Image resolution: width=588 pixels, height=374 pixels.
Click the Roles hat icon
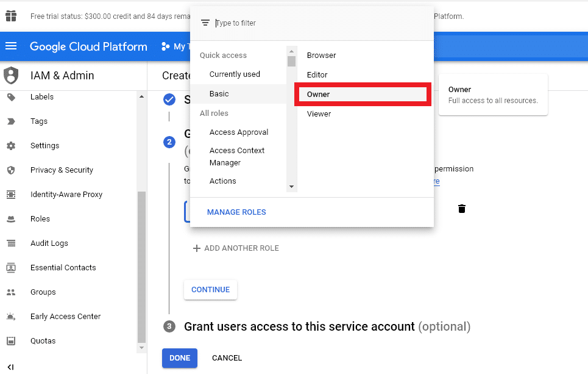[x=11, y=219]
